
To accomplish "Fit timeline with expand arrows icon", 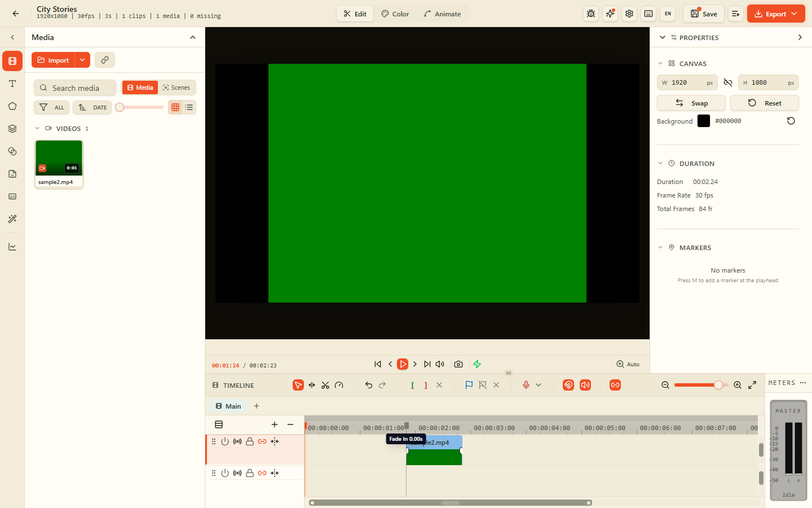I will (752, 385).
